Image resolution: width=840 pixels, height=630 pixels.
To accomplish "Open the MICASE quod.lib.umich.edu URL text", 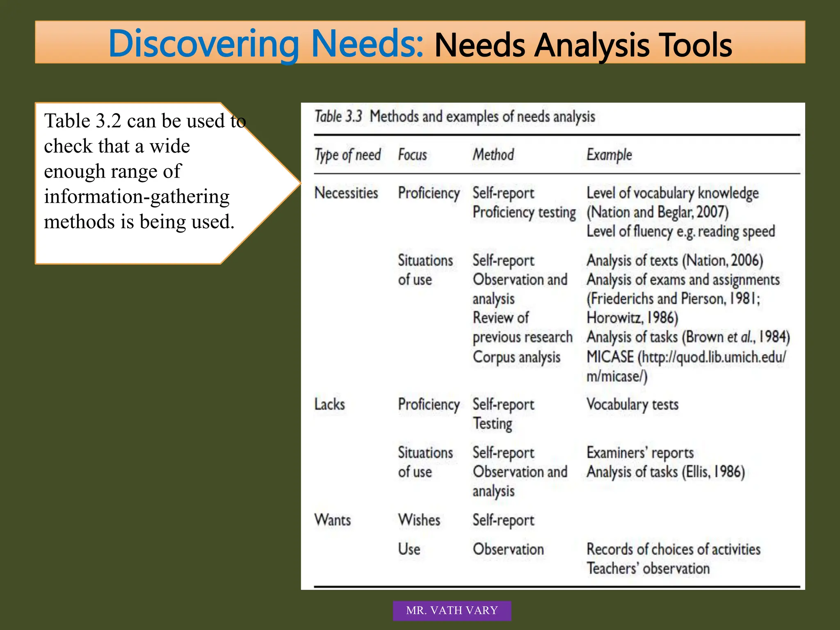I will coord(687,357).
